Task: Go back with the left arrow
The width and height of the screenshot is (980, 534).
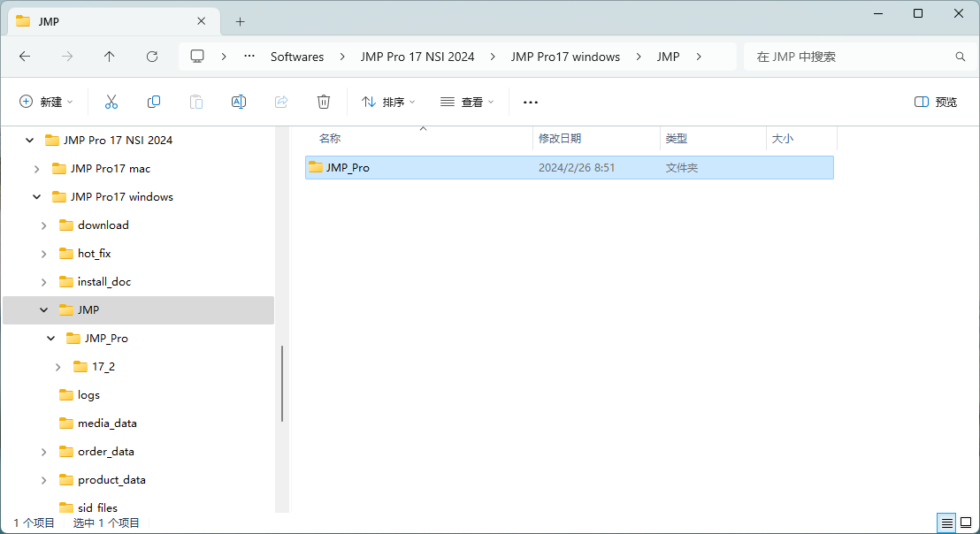Action: click(x=25, y=57)
